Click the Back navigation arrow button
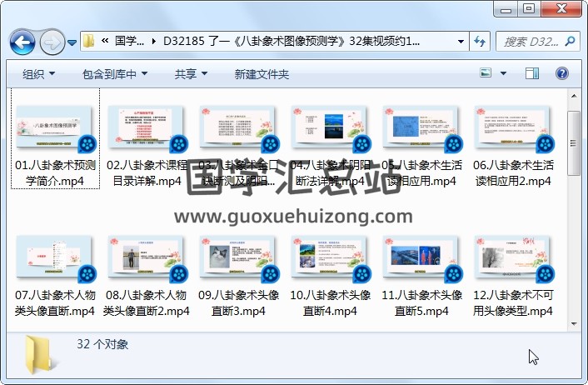588x385 pixels. [x=22, y=41]
